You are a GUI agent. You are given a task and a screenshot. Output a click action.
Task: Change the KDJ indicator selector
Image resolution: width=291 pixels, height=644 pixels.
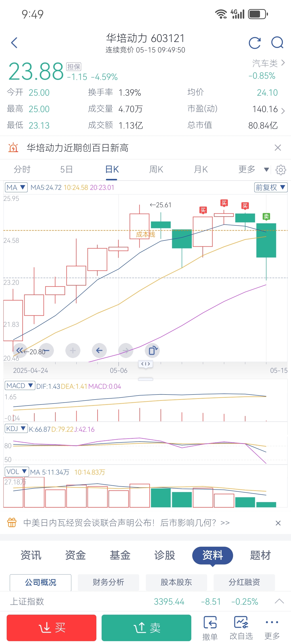(16, 429)
